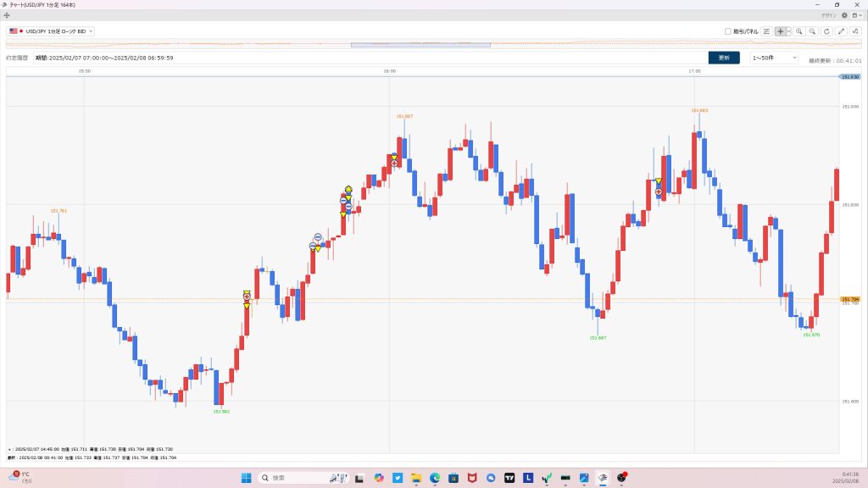Click the 約定履歴 label
Image resolution: width=868 pixels, height=488 pixels.
coord(17,58)
